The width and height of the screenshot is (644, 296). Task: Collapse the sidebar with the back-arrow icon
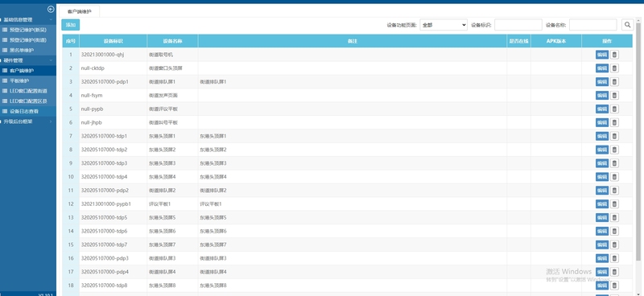51,10
